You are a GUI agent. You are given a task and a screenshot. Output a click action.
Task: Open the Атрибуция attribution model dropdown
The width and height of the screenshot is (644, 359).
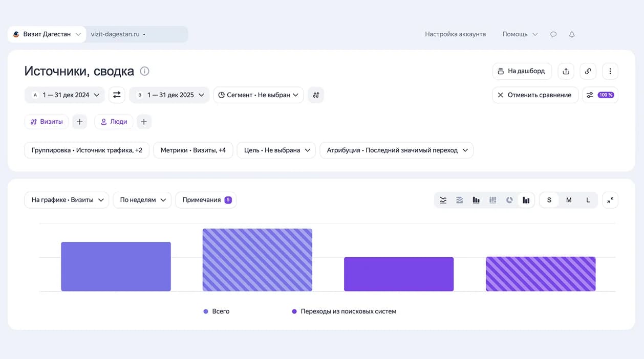397,150
